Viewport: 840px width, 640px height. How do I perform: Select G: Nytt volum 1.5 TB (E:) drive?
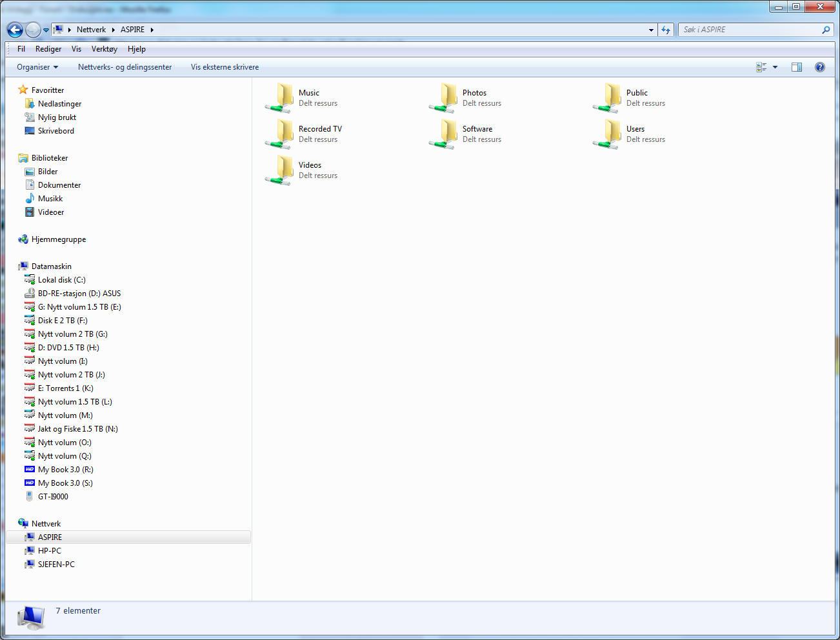[79, 307]
